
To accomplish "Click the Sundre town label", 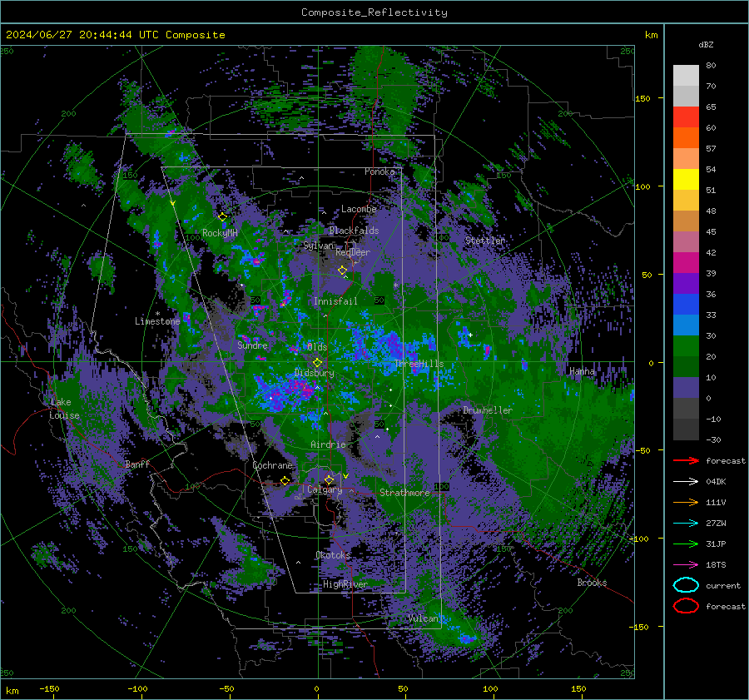I will pos(252,345).
